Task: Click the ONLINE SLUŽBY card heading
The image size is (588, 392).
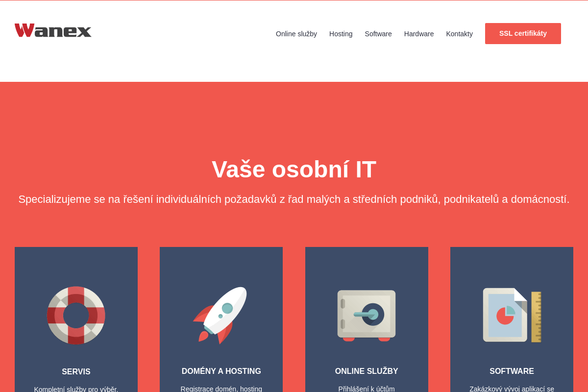Action: (x=367, y=371)
